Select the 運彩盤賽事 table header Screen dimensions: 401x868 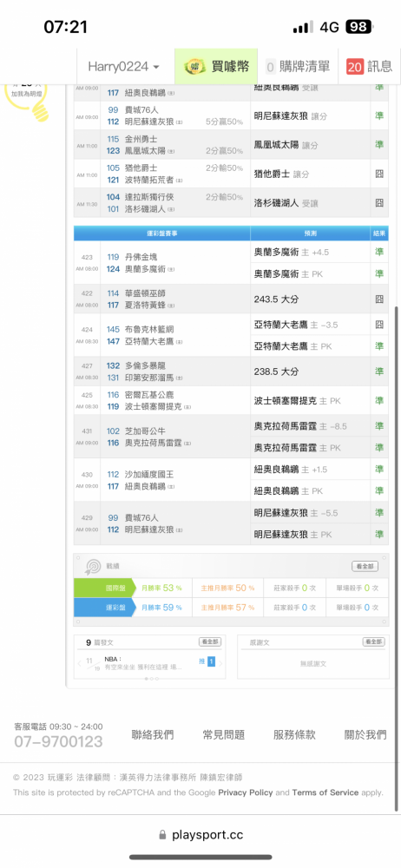click(x=162, y=233)
